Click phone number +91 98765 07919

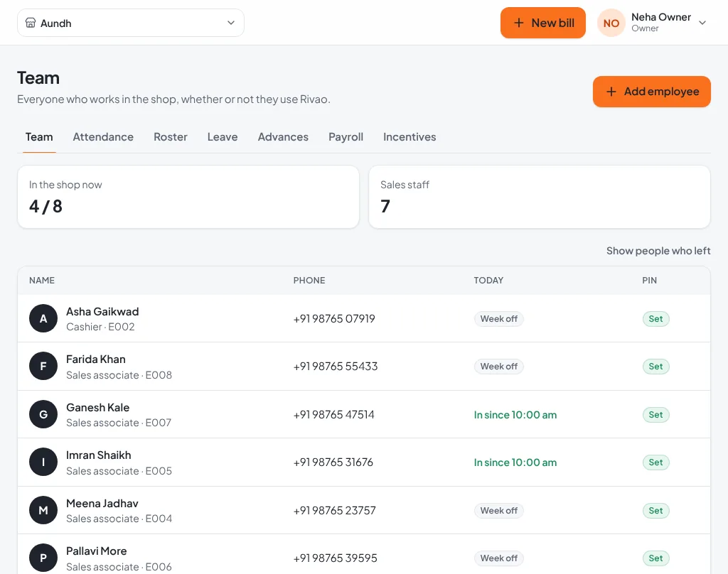334,319
